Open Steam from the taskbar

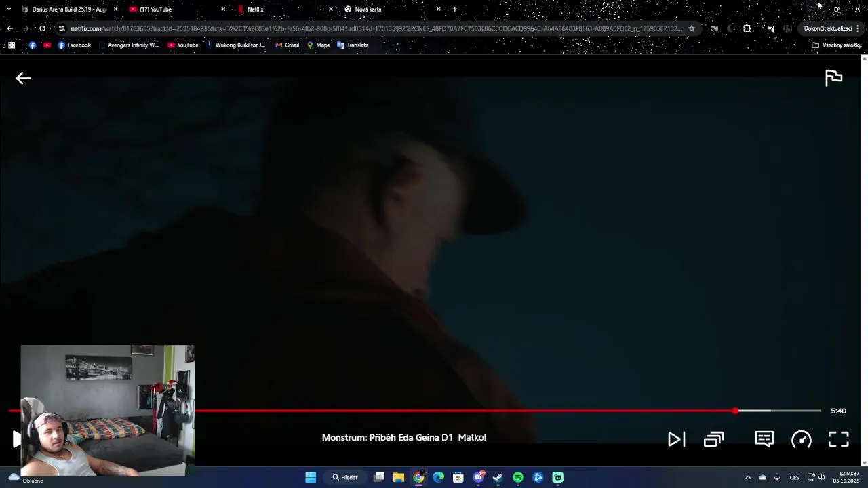point(498,477)
